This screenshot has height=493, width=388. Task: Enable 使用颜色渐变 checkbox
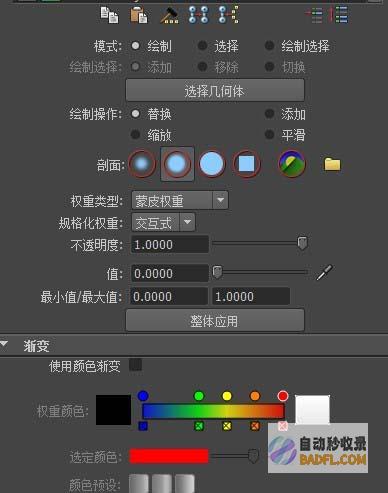pyautogui.click(x=135, y=365)
